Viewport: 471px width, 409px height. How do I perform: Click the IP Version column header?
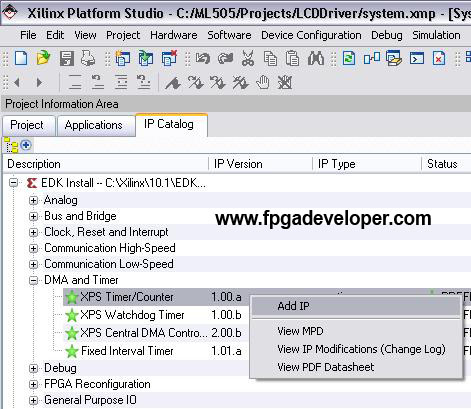click(x=261, y=164)
